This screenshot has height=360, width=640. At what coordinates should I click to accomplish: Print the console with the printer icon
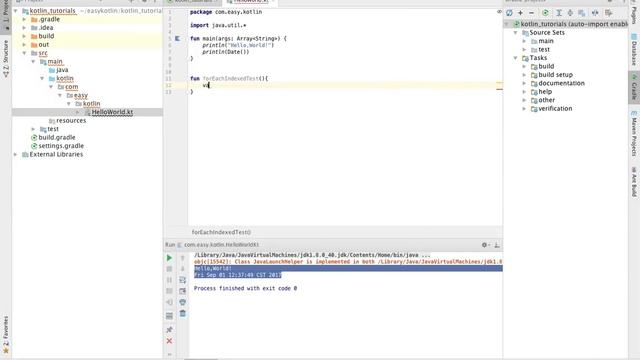click(182, 302)
